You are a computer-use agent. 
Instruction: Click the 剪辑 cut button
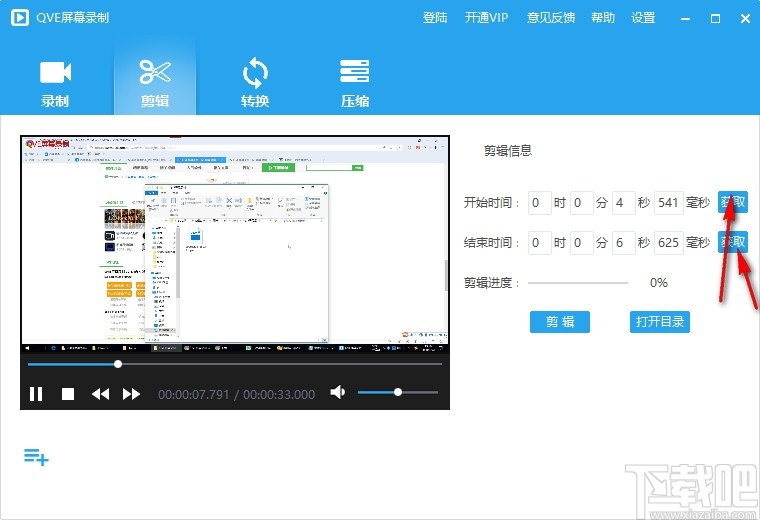pos(560,322)
